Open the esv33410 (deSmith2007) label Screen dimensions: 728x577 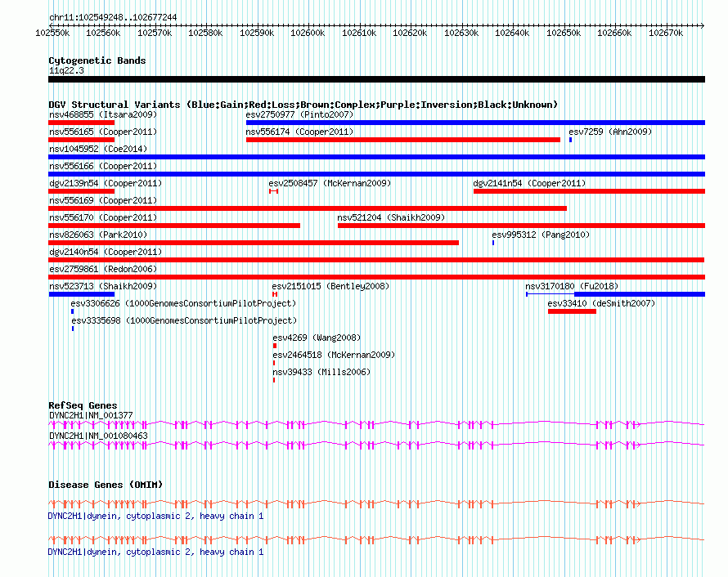[601, 303]
